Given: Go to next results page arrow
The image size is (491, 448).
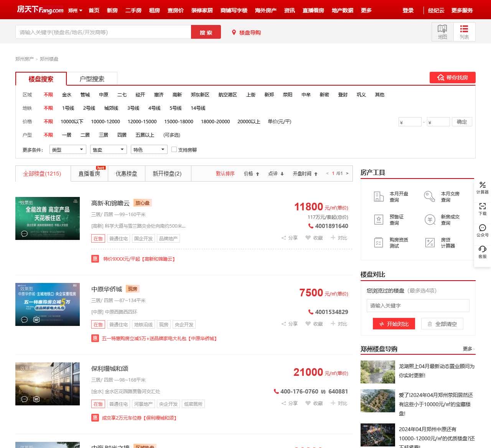Looking at the screenshot, I should pos(347,174).
